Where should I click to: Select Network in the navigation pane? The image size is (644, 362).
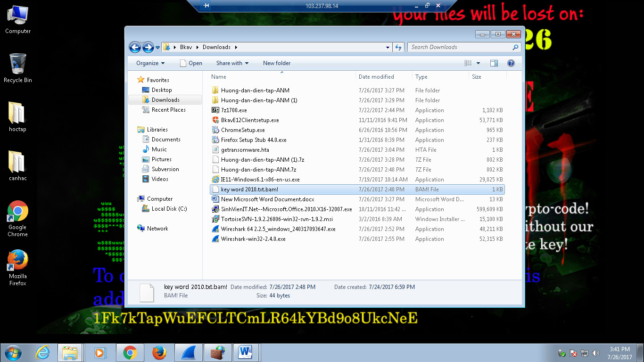click(x=157, y=229)
